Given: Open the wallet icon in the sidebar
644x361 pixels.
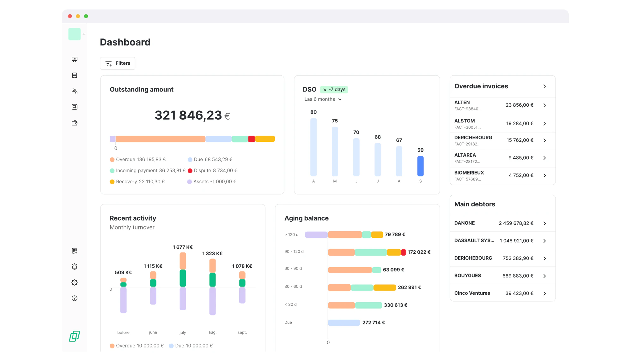Looking at the screenshot, I should (x=74, y=123).
